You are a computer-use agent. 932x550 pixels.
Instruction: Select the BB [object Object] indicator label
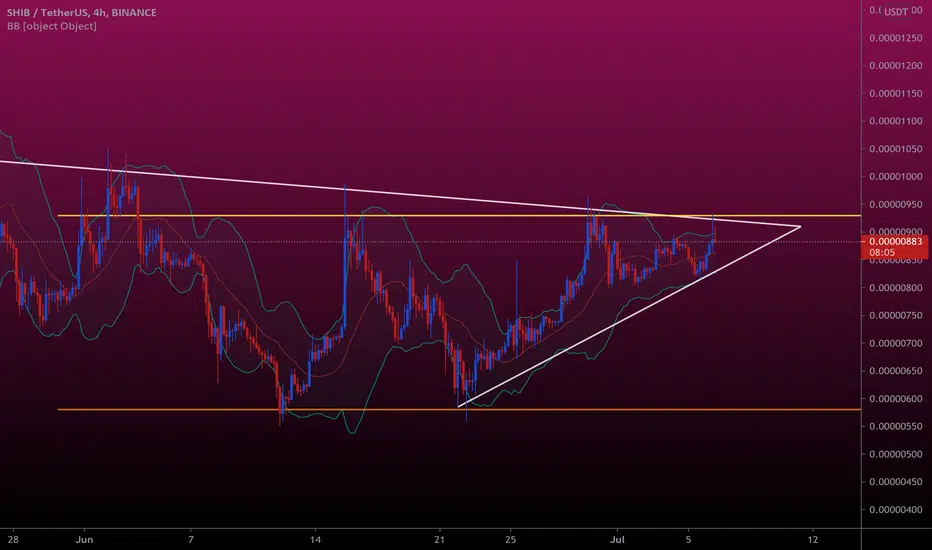pos(52,26)
